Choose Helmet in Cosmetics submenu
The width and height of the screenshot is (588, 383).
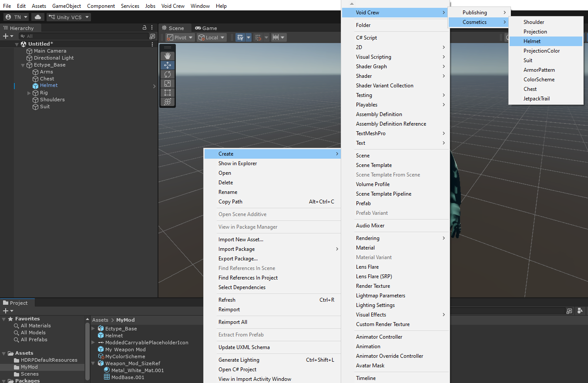click(x=546, y=41)
